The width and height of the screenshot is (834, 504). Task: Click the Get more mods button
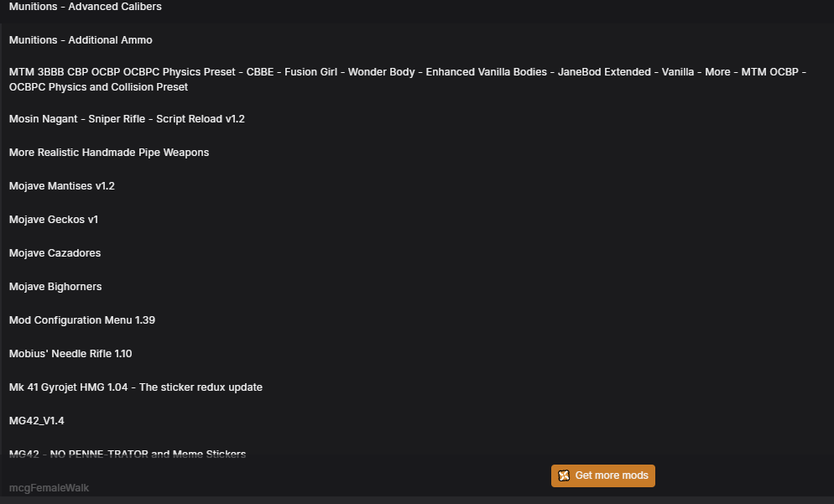[x=603, y=475]
